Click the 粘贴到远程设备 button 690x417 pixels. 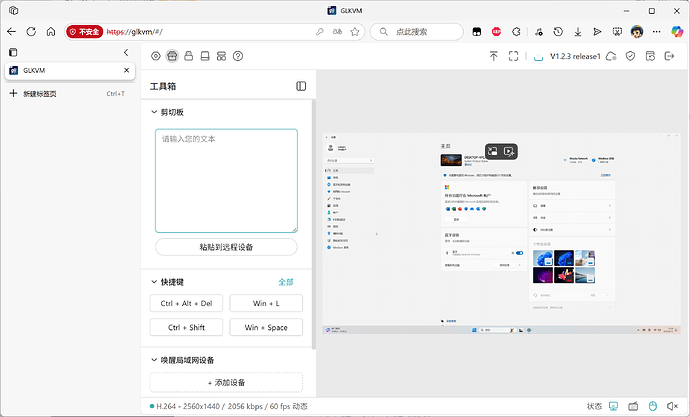226,246
